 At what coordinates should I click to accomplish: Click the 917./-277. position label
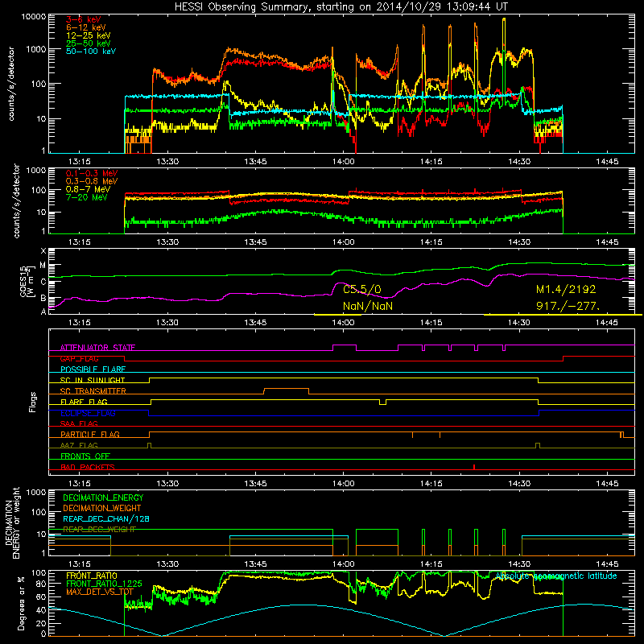[x=568, y=307]
